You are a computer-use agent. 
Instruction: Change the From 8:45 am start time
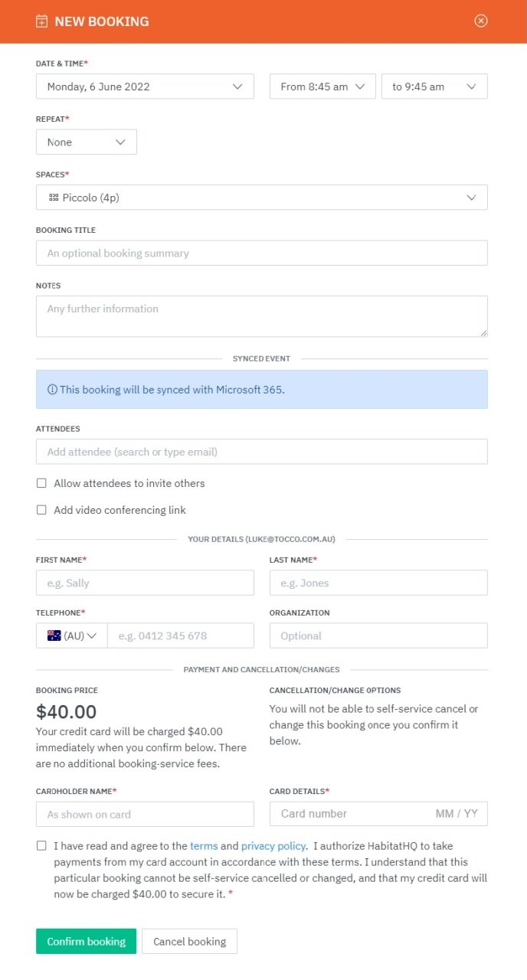coord(322,87)
